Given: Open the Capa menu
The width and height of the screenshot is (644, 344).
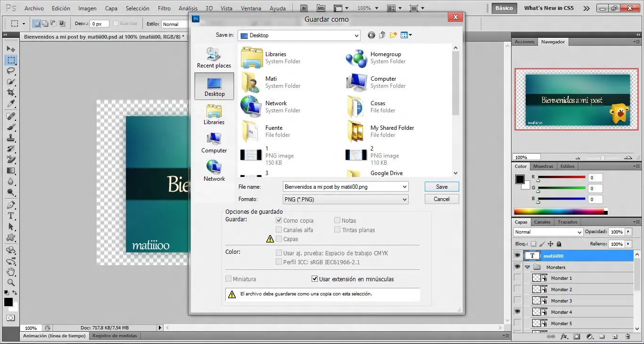Looking at the screenshot, I should pyautogui.click(x=111, y=8).
